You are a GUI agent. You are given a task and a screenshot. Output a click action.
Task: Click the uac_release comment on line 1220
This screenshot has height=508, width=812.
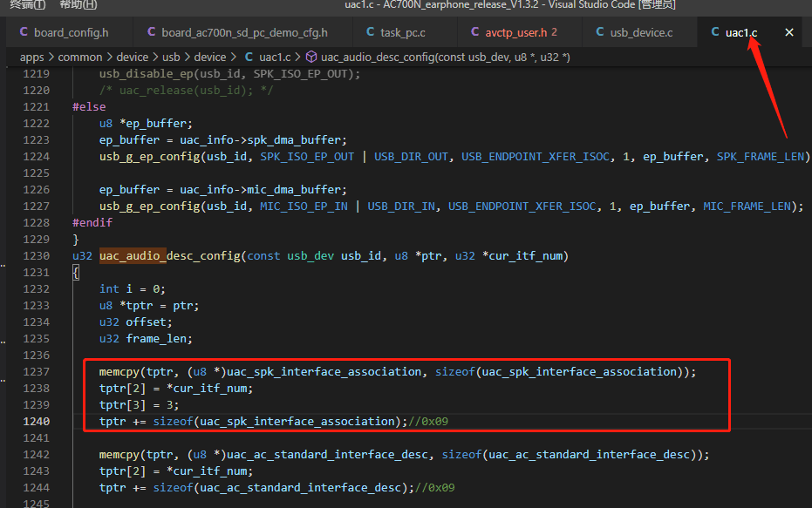coord(187,90)
